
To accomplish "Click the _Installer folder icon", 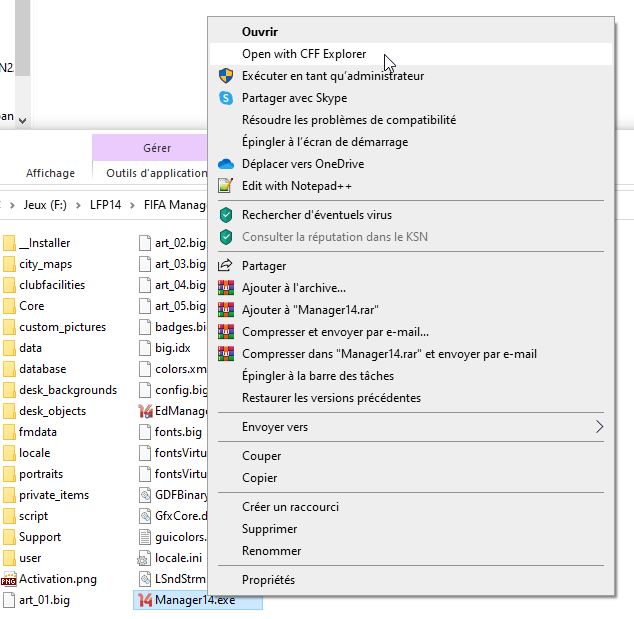I will coord(8,243).
